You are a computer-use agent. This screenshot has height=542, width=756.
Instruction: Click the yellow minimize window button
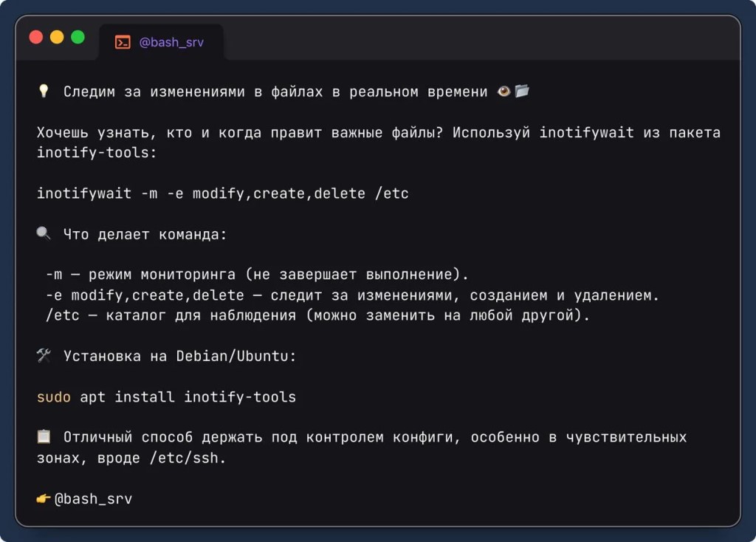[x=57, y=37]
